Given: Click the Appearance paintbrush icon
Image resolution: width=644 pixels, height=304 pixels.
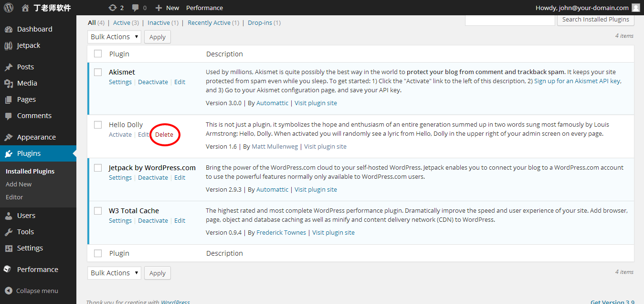Looking at the screenshot, I should (8, 137).
